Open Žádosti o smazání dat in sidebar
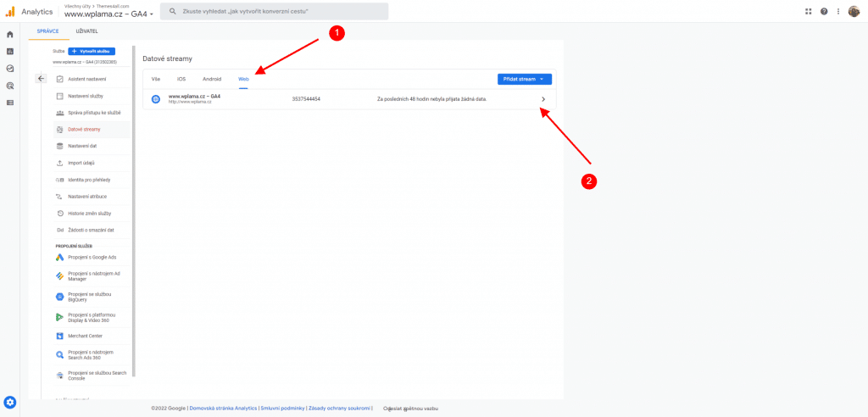 point(92,230)
